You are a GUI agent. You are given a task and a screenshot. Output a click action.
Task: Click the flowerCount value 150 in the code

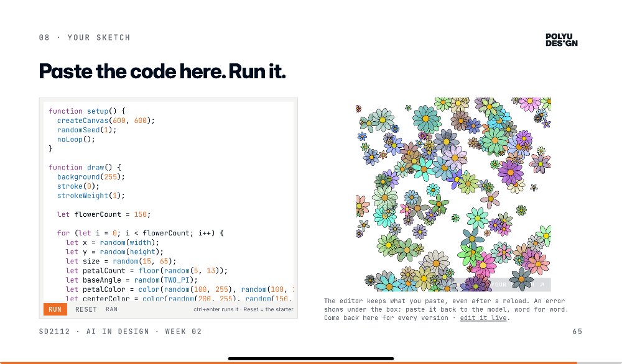tap(140, 214)
